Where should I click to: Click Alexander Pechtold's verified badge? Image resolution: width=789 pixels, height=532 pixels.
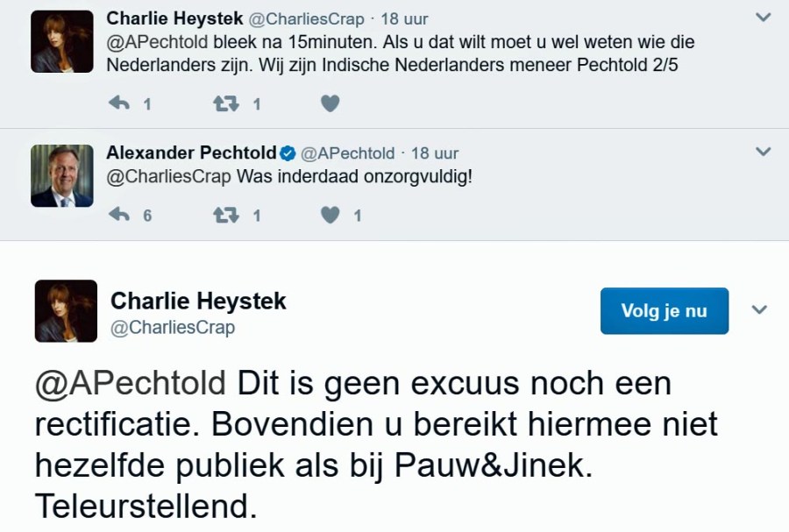tap(288, 153)
